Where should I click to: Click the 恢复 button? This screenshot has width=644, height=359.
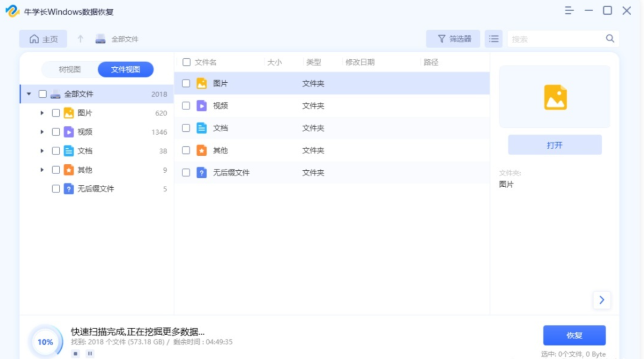574,335
